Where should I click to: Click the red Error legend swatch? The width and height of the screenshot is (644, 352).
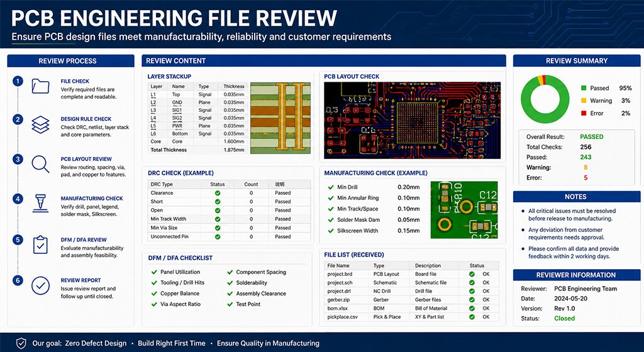click(583, 113)
